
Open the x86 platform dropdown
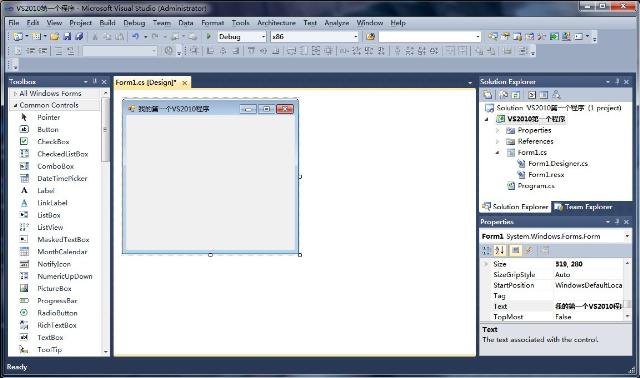[x=356, y=37]
